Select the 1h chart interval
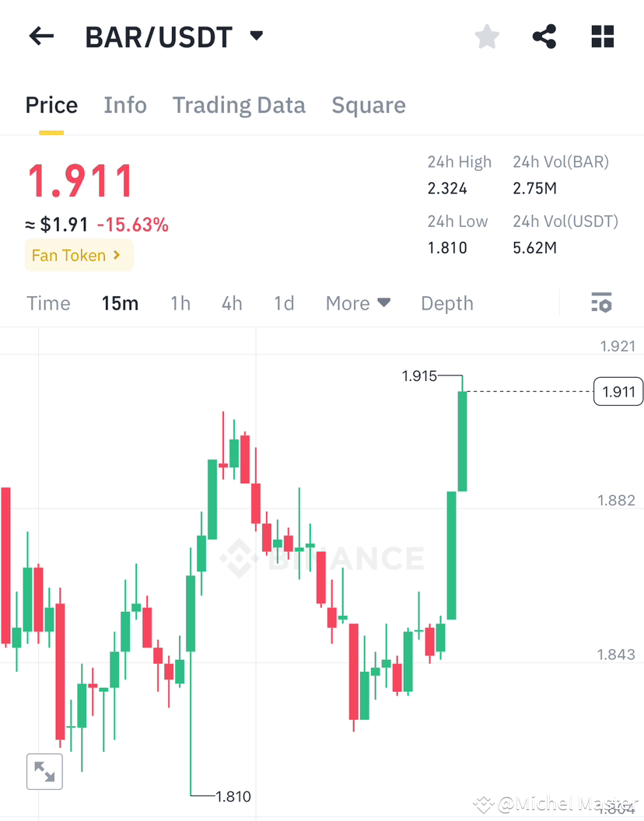This screenshot has width=644, height=821. click(180, 303)
